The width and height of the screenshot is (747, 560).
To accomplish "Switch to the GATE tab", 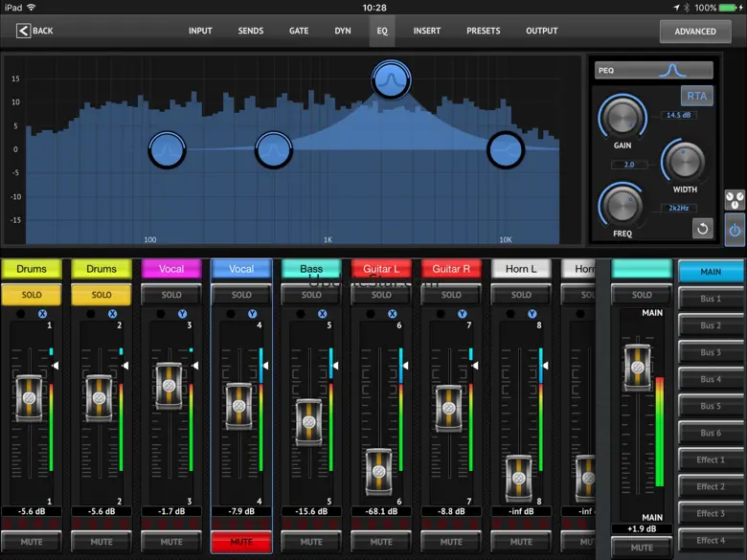I will (299, 31).
